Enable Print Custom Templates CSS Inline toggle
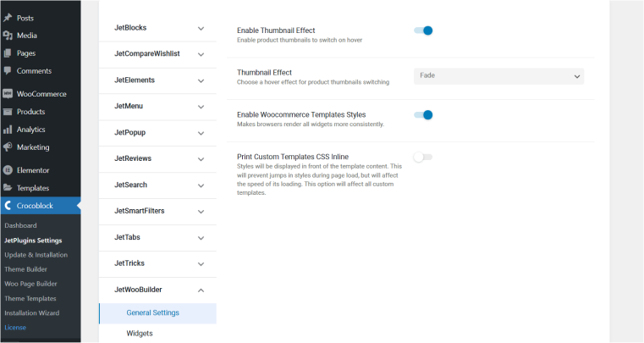644x343 pixels. click(x=423, y=158)
